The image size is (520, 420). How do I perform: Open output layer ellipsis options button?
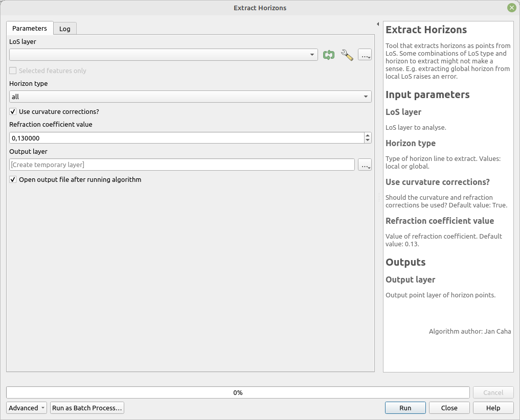coord(364,165)
